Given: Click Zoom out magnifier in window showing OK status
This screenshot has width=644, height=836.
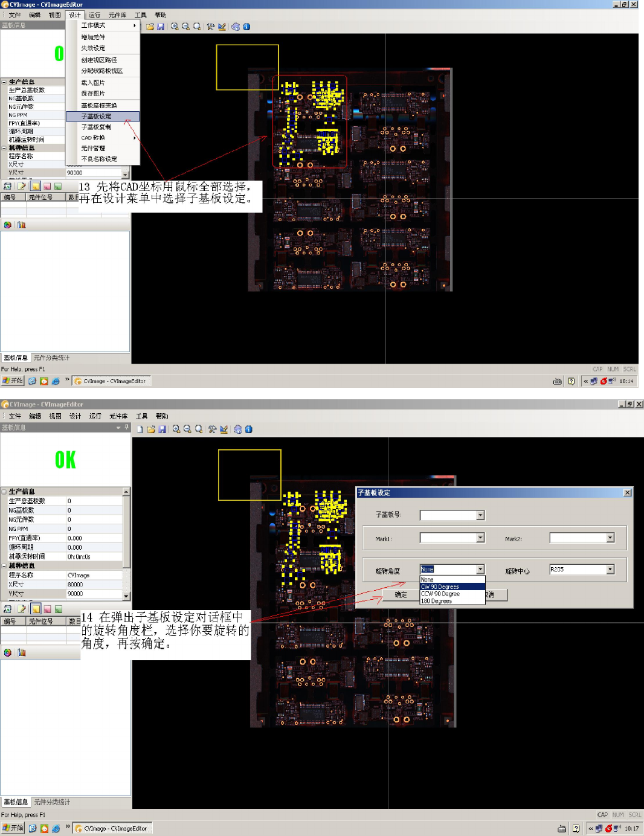Looking at the screenshot, I should (187, 429).
